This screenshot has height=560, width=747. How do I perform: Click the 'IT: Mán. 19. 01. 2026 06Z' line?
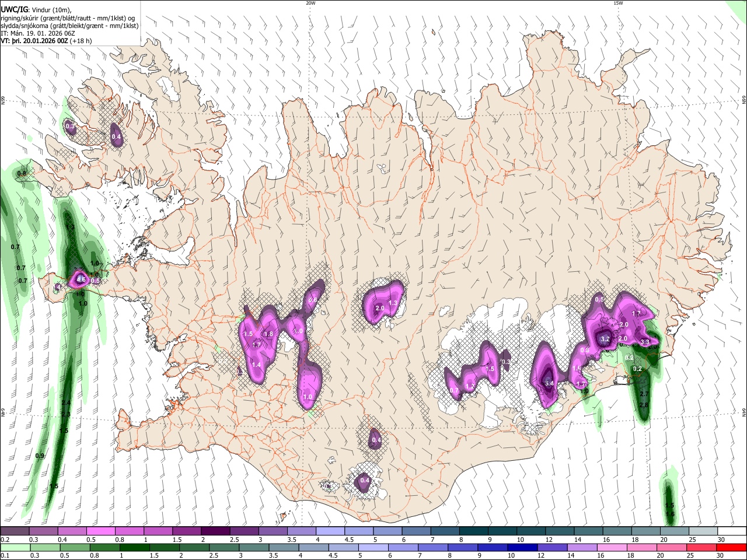37,33
